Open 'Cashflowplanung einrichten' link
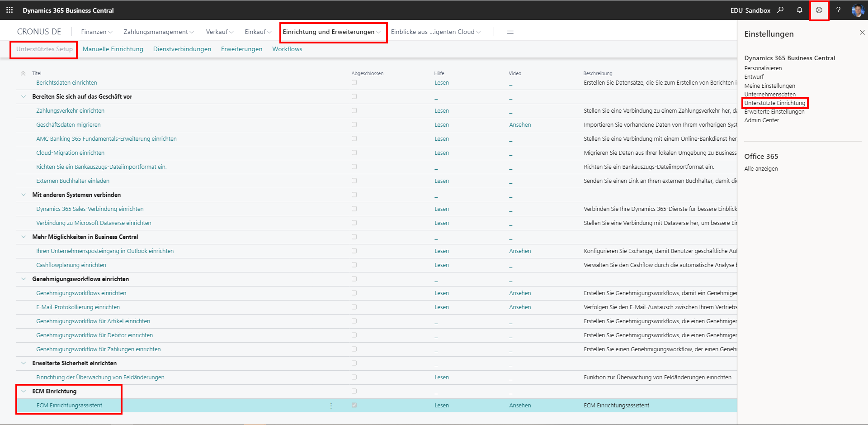Image resolution: width=868 pixels, height=425 pixels. [x=71, y=265]
